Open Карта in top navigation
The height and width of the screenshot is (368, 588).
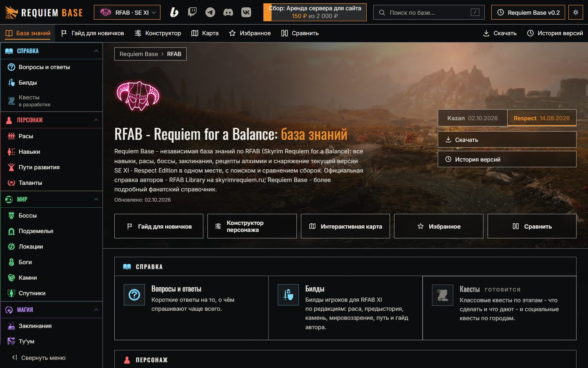click(205, 33)
